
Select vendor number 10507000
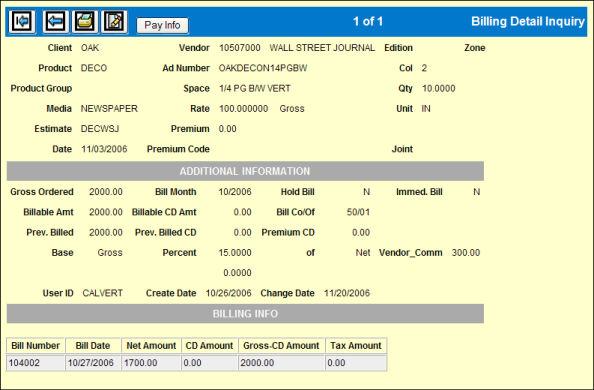(x=239, y=48)
